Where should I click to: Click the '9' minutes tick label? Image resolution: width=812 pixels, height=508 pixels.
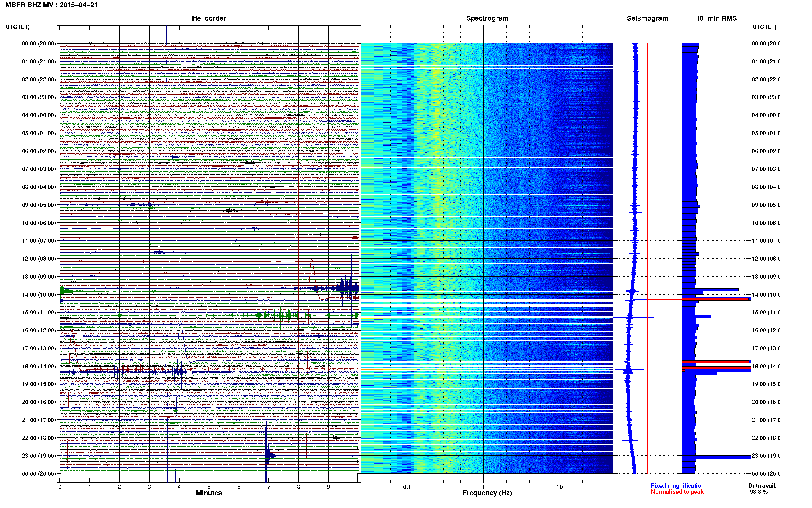[328, 487]
